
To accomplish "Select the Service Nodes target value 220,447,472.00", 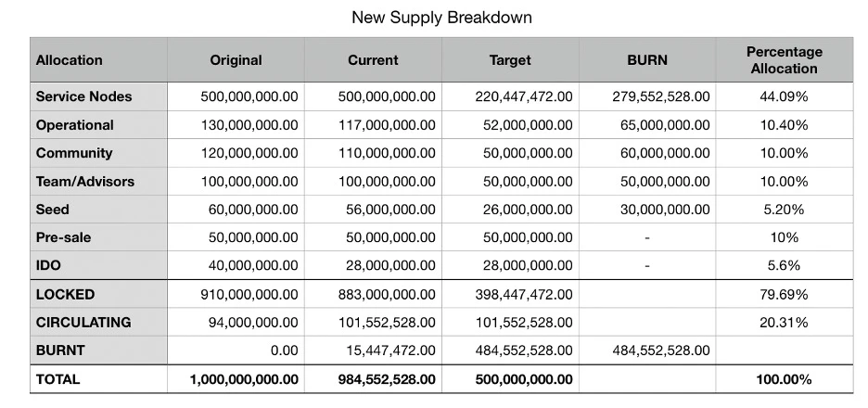I will click(524, 96).
